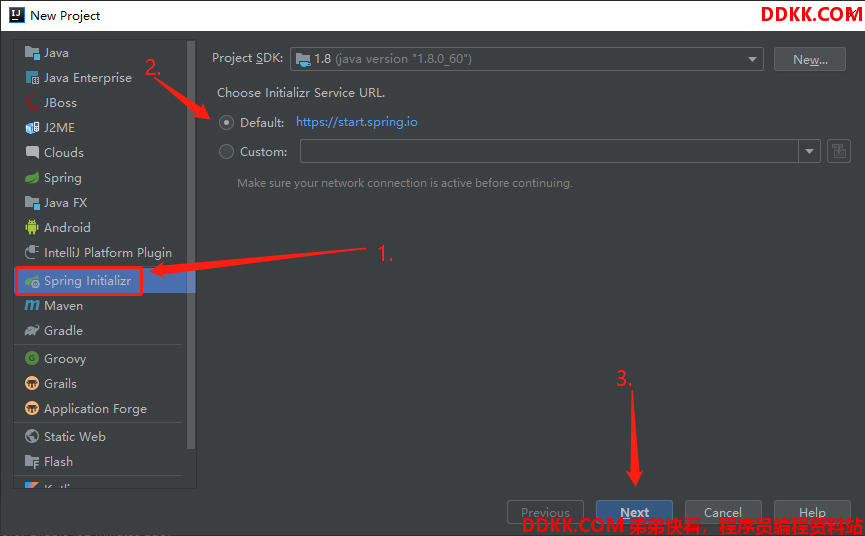Viewport: 865px width, 536px height.
Task: Select the Application Forge text entry
Action: [x=95, y=409]
